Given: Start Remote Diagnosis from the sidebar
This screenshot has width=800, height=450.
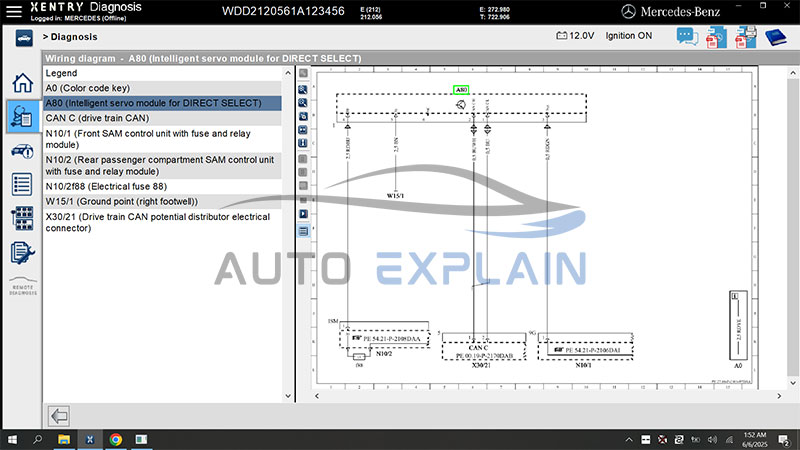Looking at the screenshot, I should pos(23,286).
